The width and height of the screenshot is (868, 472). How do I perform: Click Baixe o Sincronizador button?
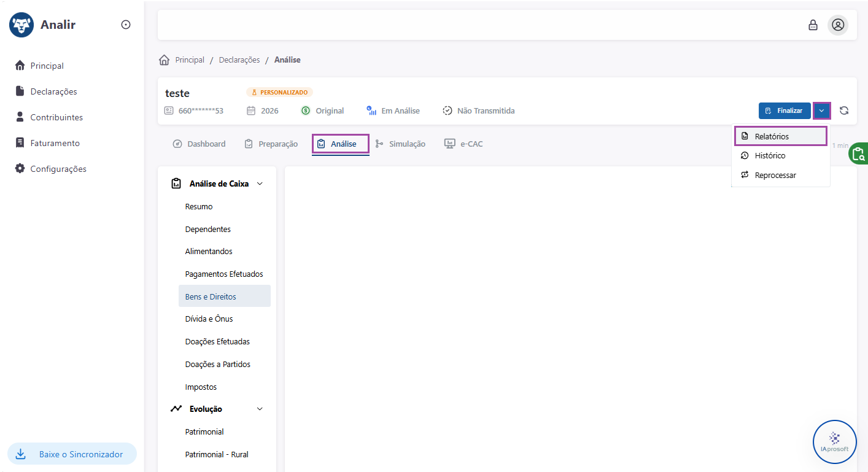point(72,454)
